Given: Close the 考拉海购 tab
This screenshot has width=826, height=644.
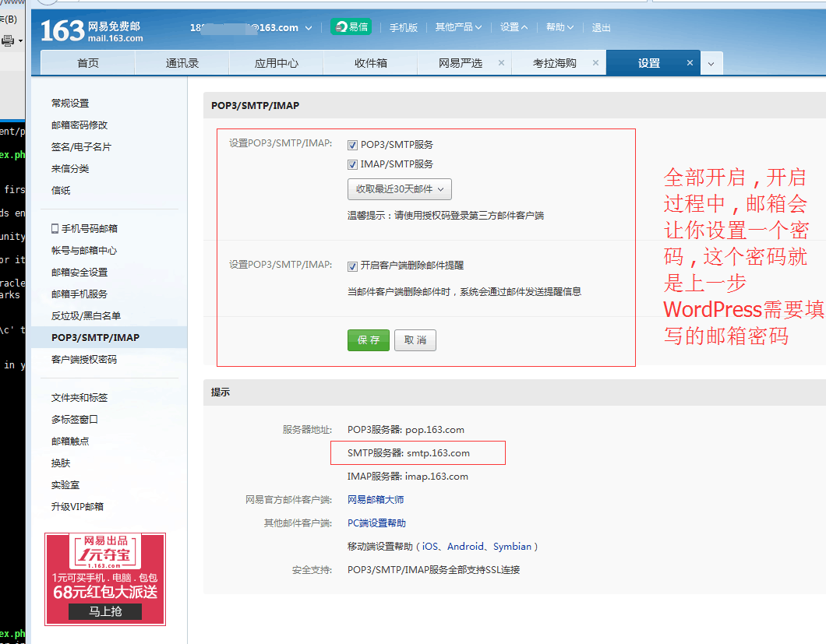Looking at the screenshot, I should pos(595,62).
